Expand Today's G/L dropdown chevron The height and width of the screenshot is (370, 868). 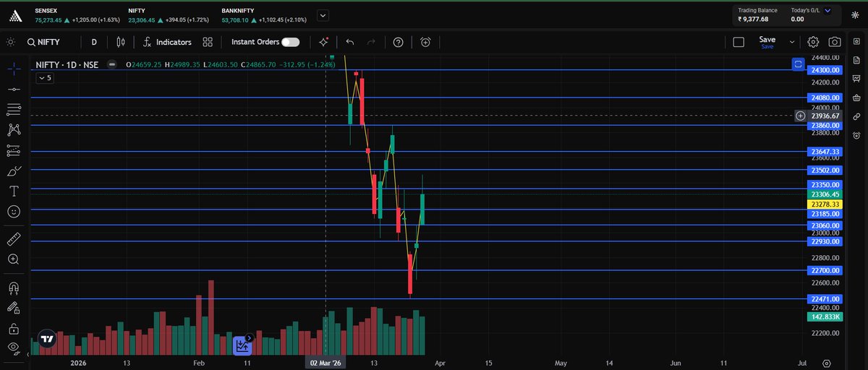[x=827, y=10]
